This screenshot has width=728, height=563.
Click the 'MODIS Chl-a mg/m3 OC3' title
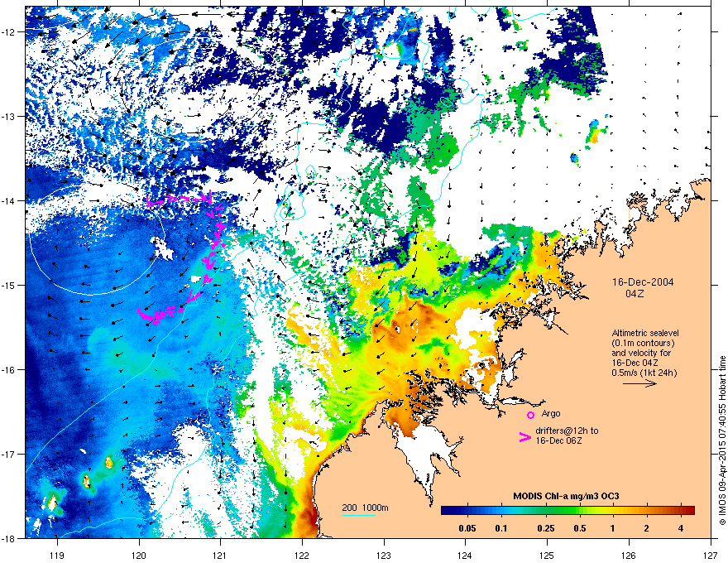click(x=566, y=496)
